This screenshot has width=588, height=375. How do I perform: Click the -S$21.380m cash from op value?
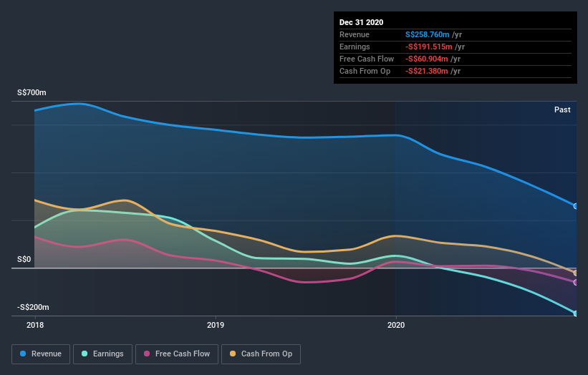point(426,71)
